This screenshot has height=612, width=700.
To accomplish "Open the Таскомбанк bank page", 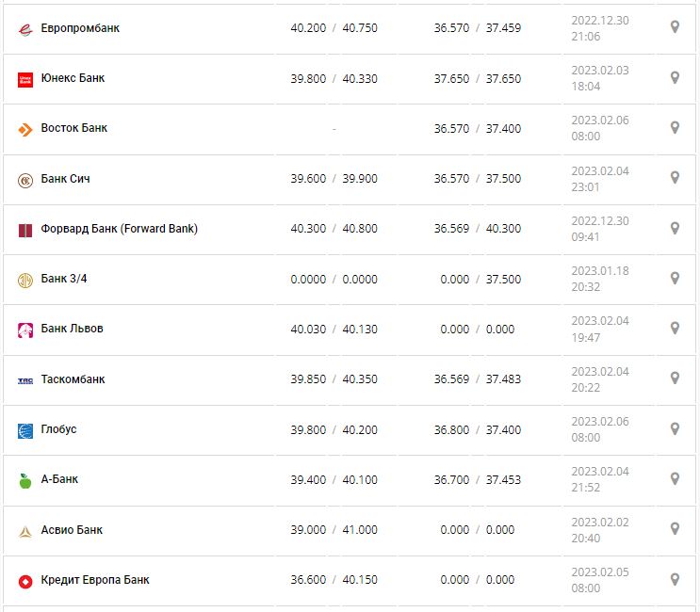I will [x=73, y=379].
